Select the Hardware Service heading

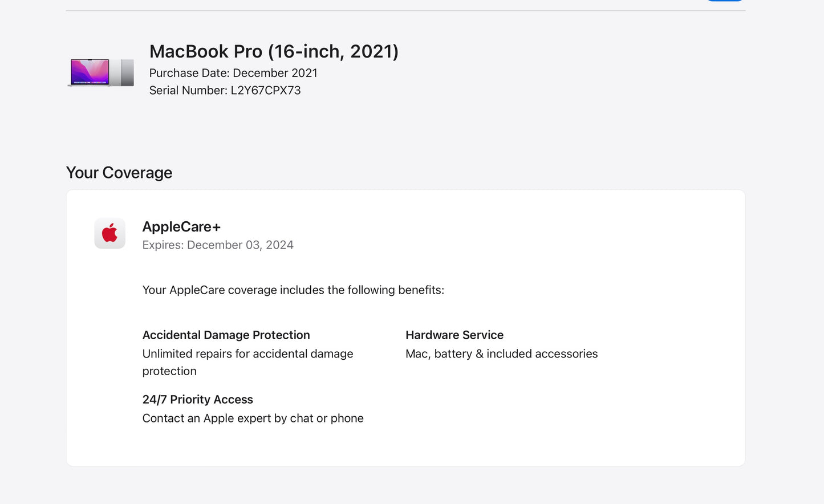coord(454,335)
